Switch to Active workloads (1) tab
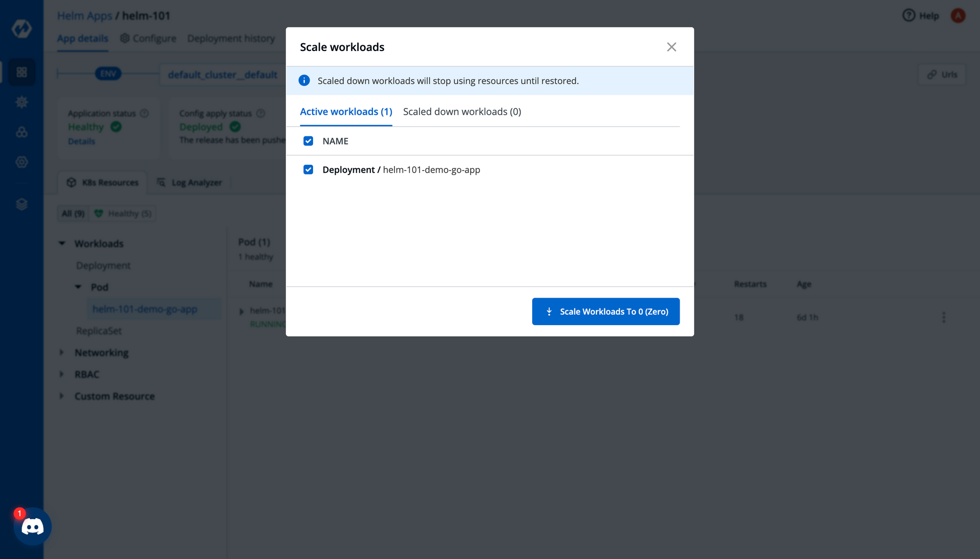The image size is (980, 559). click(346, 112)
